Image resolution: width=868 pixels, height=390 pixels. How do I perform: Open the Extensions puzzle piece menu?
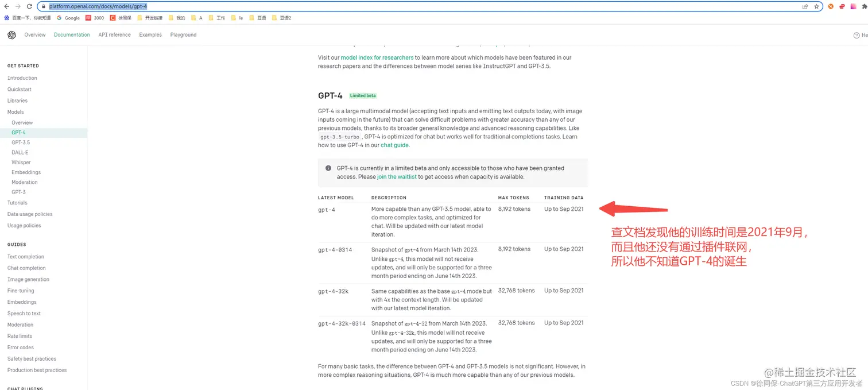(x=865, y=6)
